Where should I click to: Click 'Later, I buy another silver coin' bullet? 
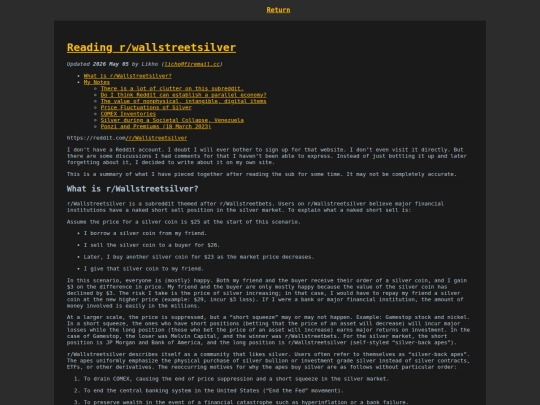point(199,257)
